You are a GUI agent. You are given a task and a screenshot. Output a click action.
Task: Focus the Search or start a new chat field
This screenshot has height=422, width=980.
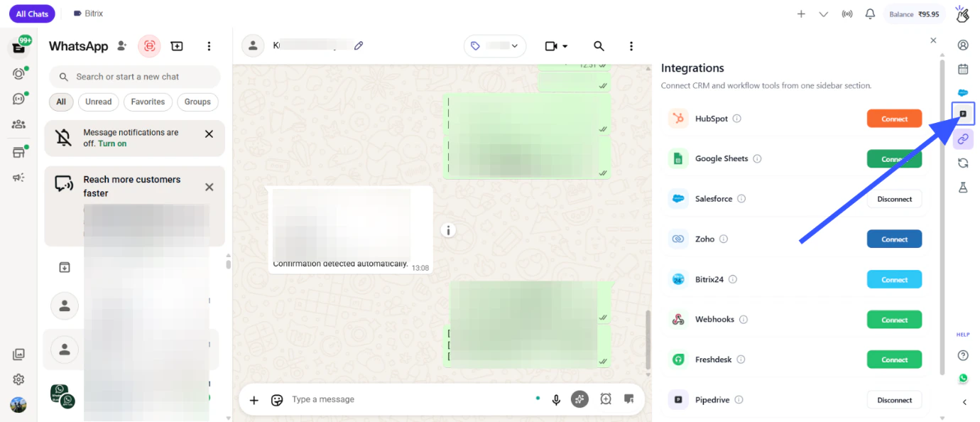coord(135,77)
